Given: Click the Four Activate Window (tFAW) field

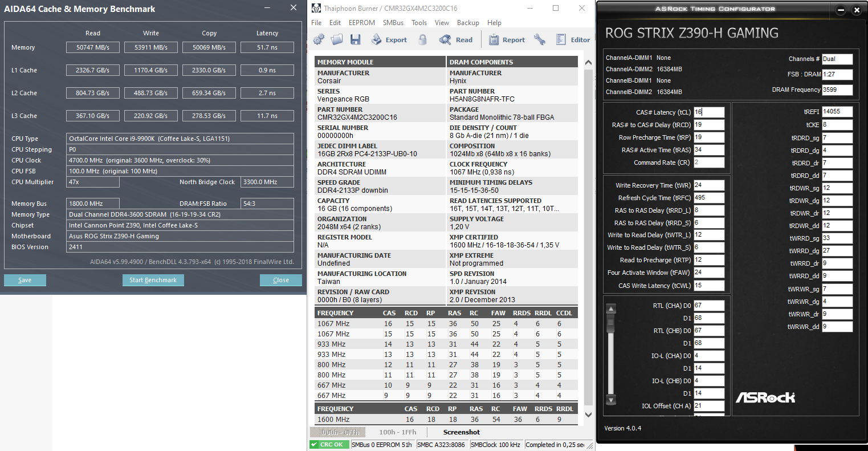Looking at the screenshot, I should [x=709, y=273].
